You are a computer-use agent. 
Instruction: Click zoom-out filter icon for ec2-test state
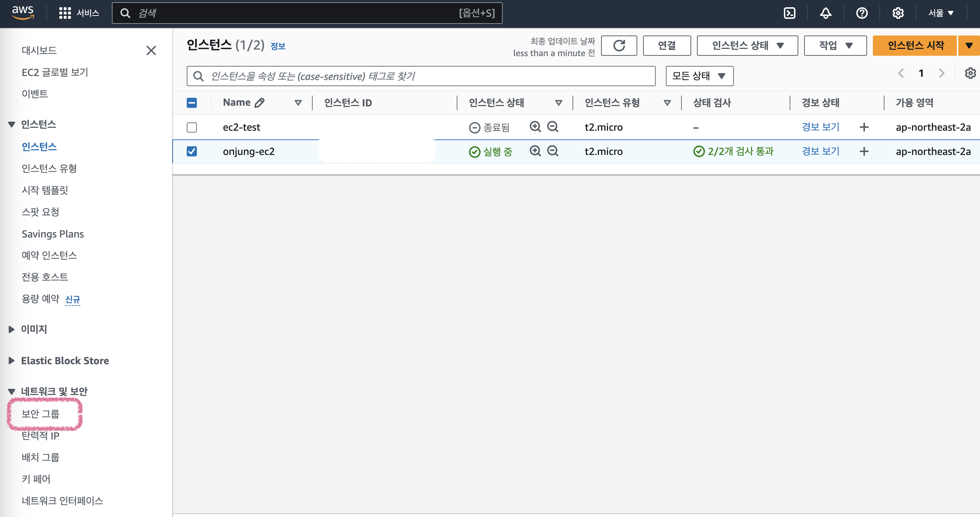552,127
